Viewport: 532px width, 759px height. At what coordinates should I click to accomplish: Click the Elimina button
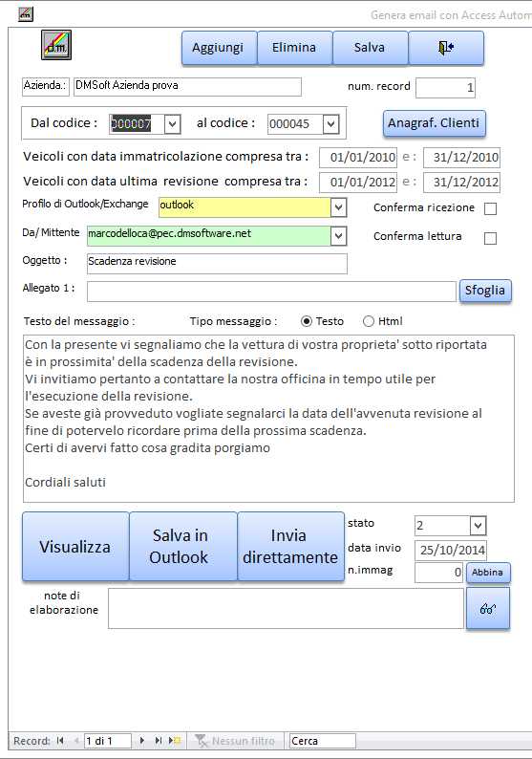(294, 48)
